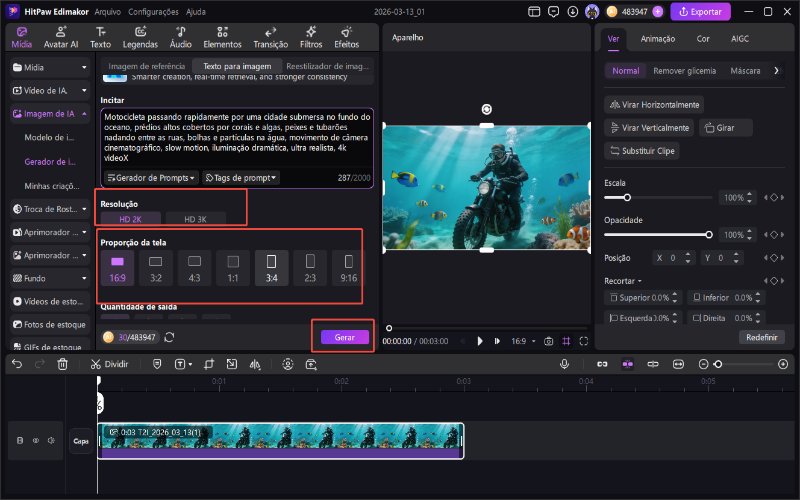Screen dimensions: 800x500
Task: Open the Áudio panel
Action: coord(181,37)
